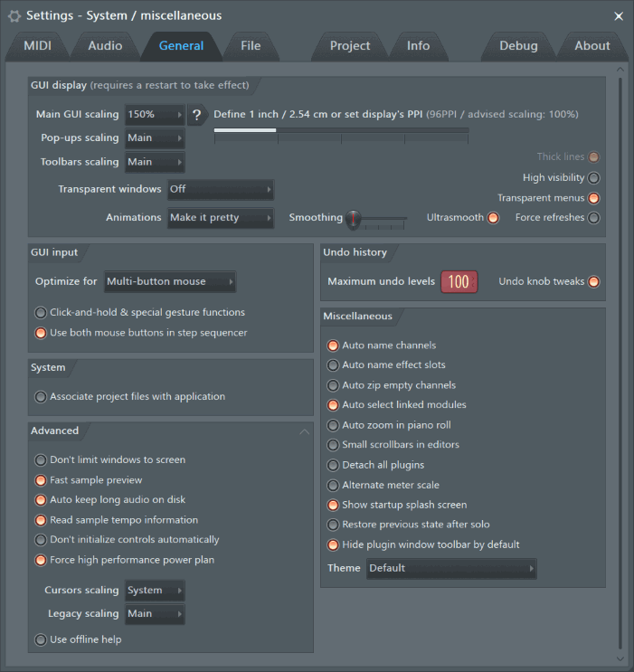Enable the High visibility toggle
Screen dimensions: 634x672
pos(593,178)
